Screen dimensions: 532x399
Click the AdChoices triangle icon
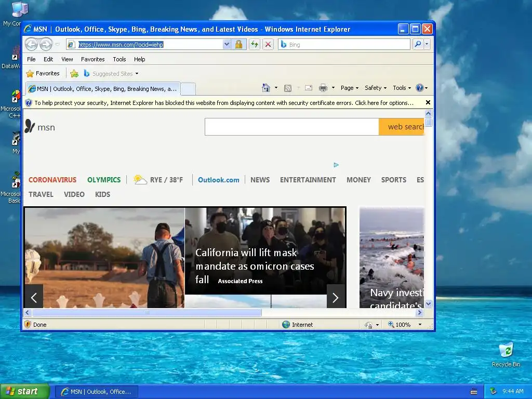pyautogui.click(x=336, y=165)
